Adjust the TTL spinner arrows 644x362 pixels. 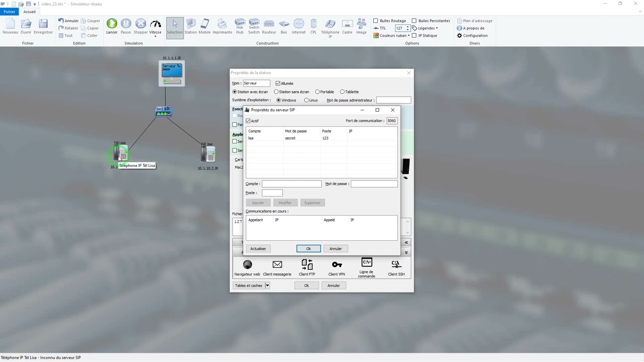pyautogui.click(x=408, y=28)
